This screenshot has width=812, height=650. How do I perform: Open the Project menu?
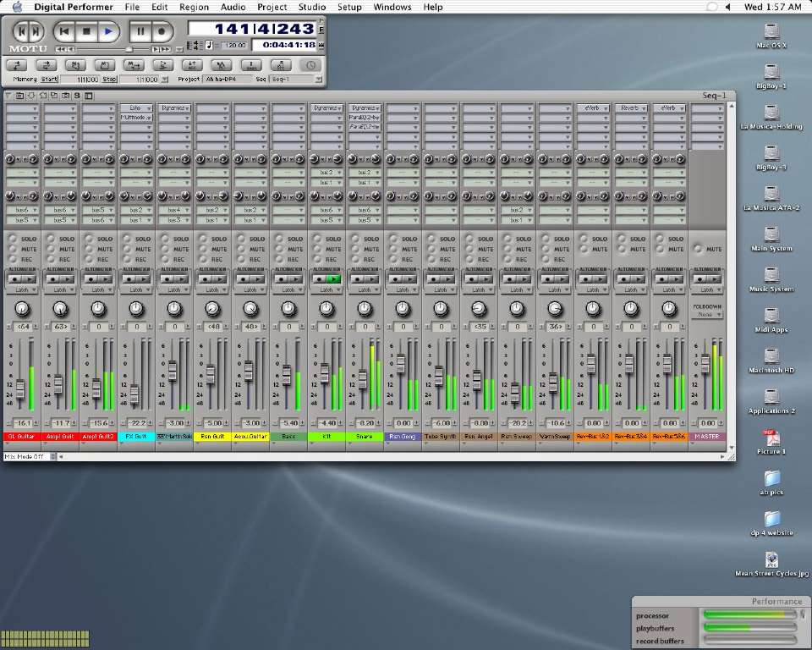[x=272, y=7]
